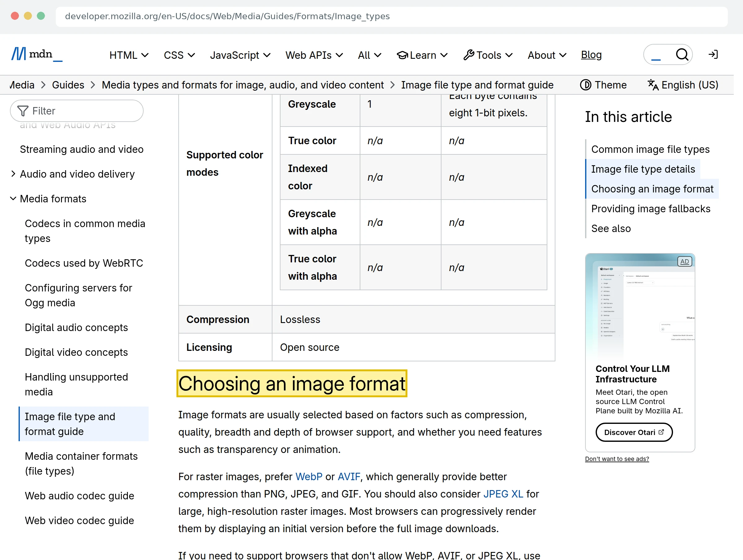Viewport: 743px width, 560px height.
Task: Open Web video codec guide
Action: coord(79,521)
